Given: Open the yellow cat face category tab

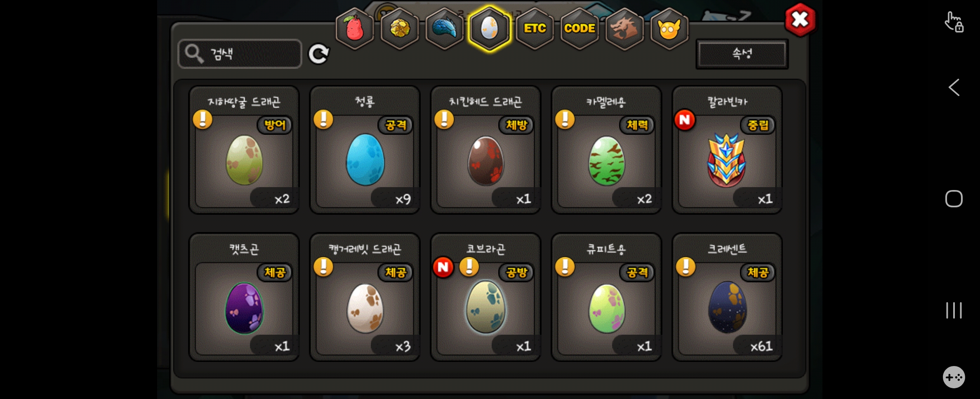Looking at the screenshot, I should 669,28.
